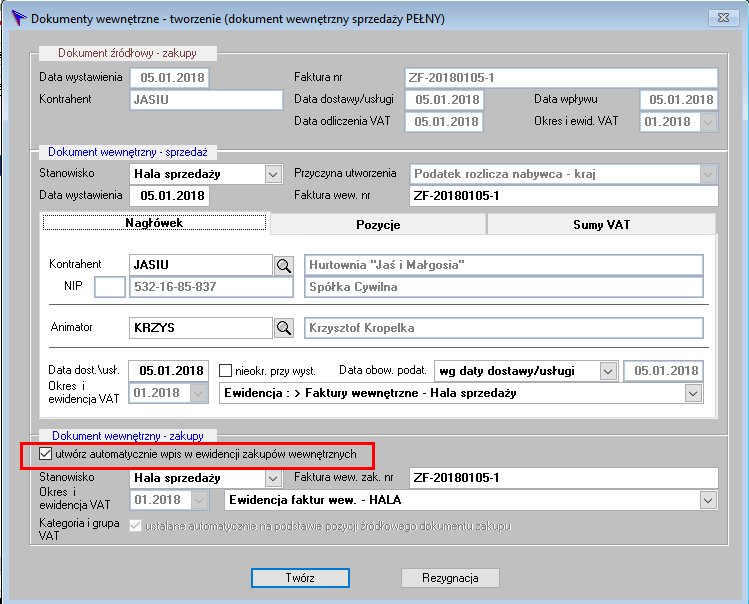Enable the 'nieokr. przy wyst.' checkbox
The width and height of the screenshot is (749, 604).
pos(225,370)
